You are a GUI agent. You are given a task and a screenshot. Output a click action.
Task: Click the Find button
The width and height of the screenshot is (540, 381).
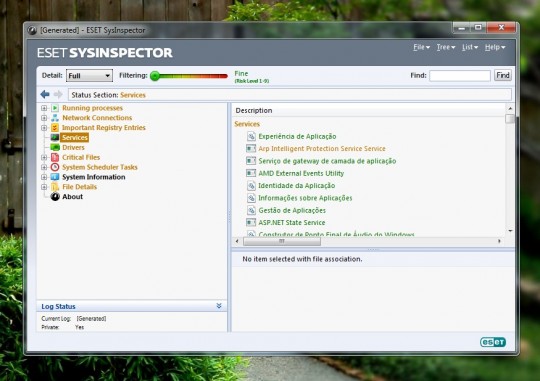point(503,75)
